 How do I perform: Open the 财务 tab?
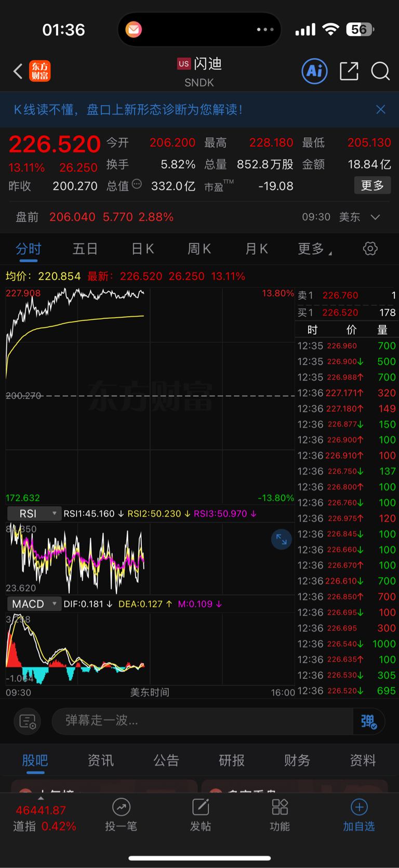click(x=297, y=760)
